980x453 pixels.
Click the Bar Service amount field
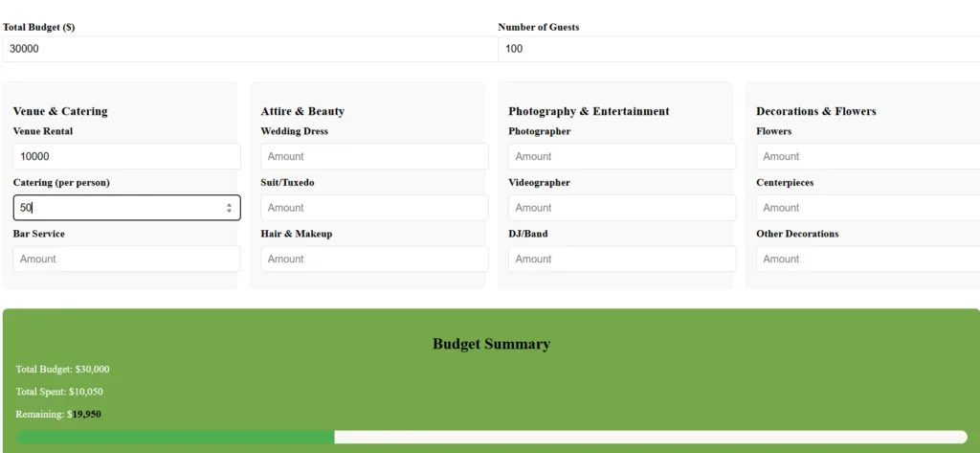[x=127, y=259]
